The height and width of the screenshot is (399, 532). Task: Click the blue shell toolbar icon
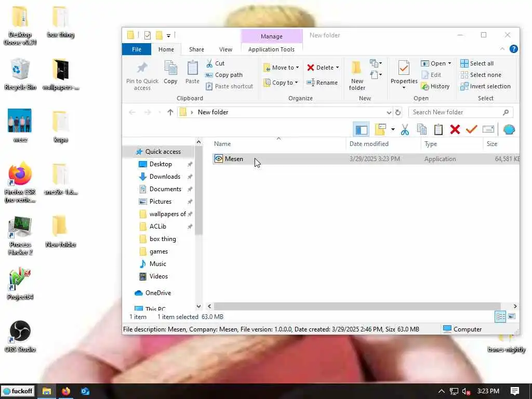tap(509, 129)
